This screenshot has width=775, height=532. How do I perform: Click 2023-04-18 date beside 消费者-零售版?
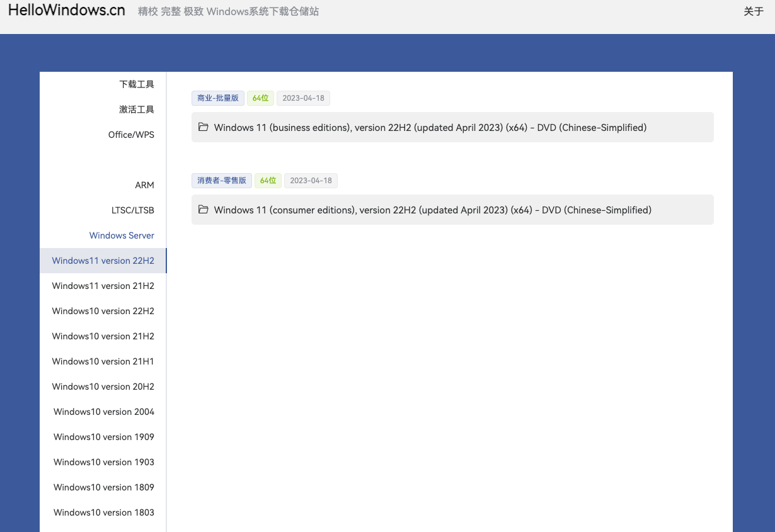pos(311,181)
